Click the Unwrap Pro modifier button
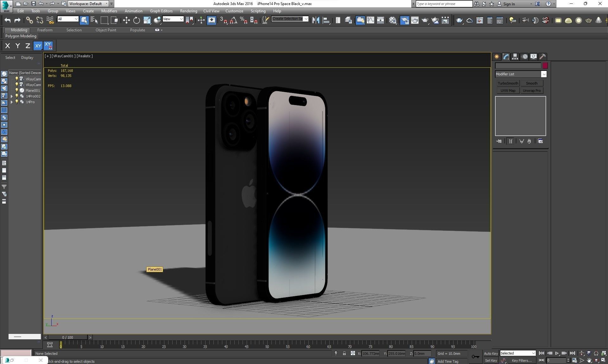This screenshot has width=608, height=364. tap(532, 91)
